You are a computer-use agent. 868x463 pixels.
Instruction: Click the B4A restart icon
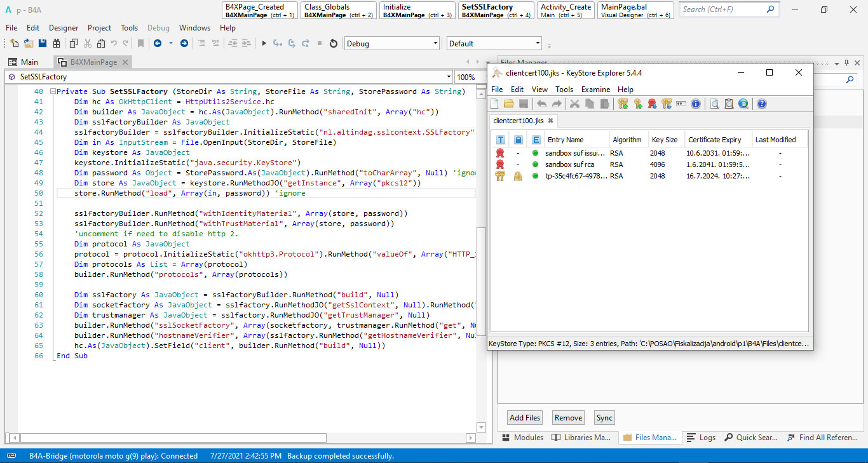tap(334, 44)
